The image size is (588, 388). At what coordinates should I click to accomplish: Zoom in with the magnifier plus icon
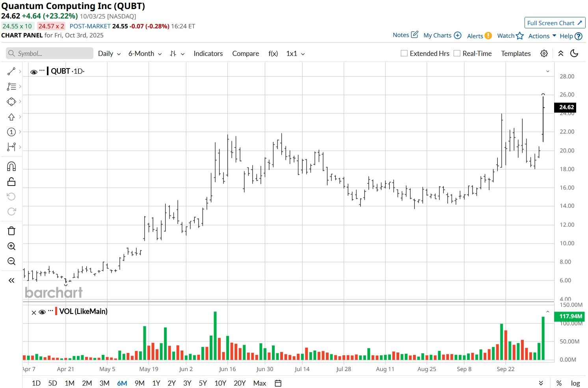[x=11, y=246]
